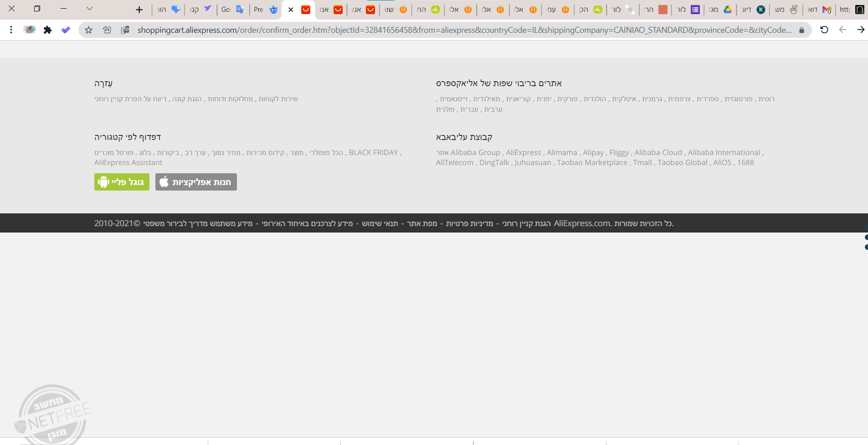Open the Alibaba Cloud link
This screenshot has height=445, width=868.
pyautogui.click(x=658, y=153)
